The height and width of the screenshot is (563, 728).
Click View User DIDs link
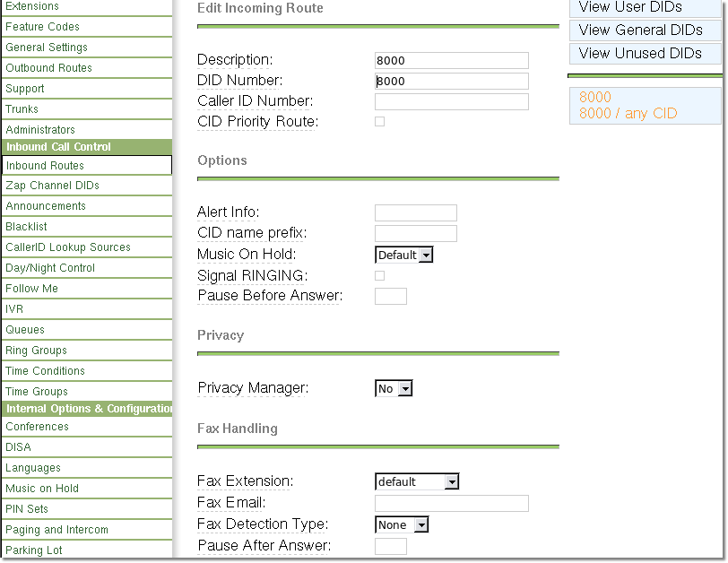[630, 7]
